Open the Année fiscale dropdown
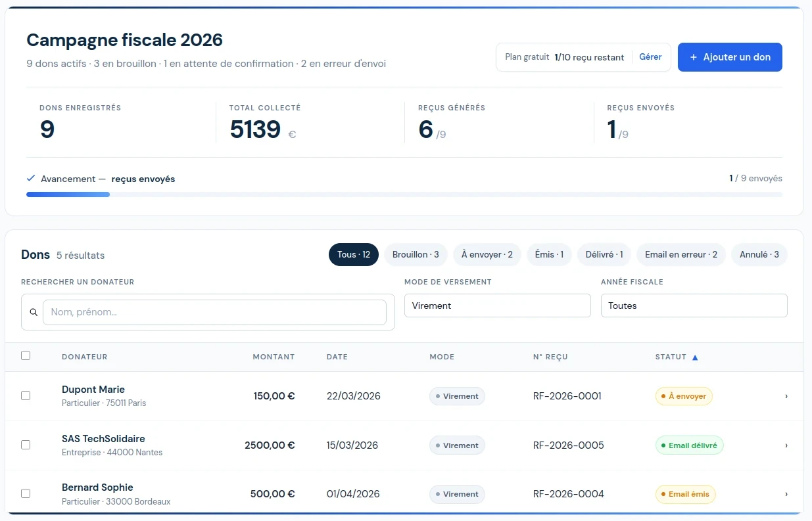Viewport: 812px width, 521px height. (694, 306)
